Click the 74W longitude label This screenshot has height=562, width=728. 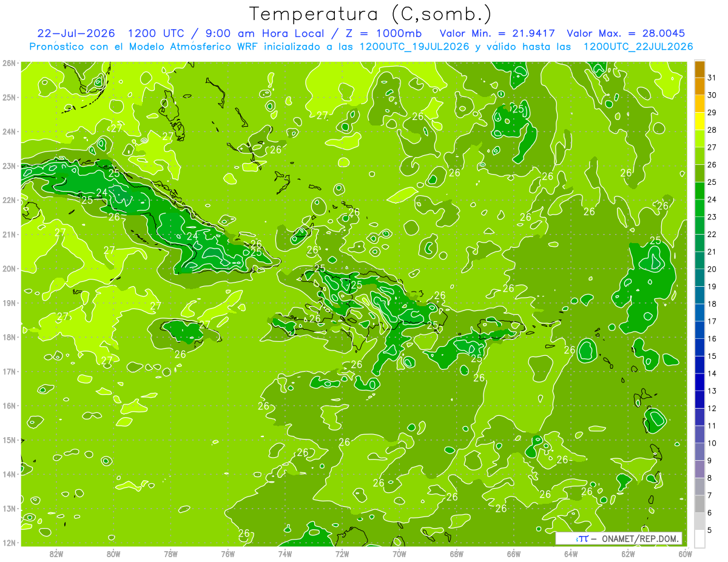[285, 554]
